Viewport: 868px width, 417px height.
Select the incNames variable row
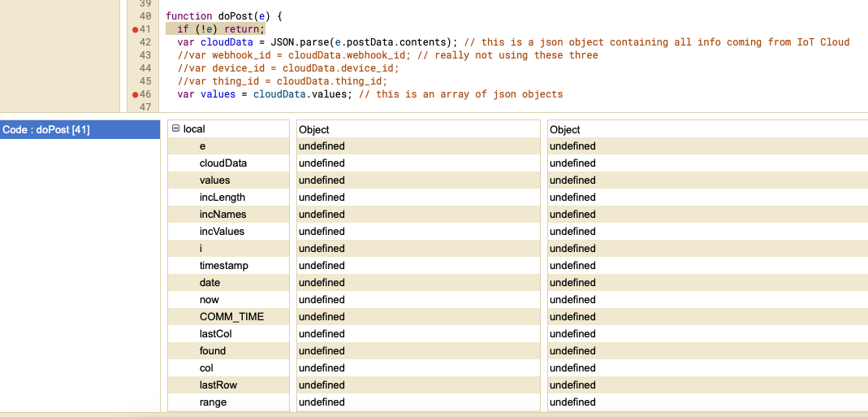(x=222, y=215)
